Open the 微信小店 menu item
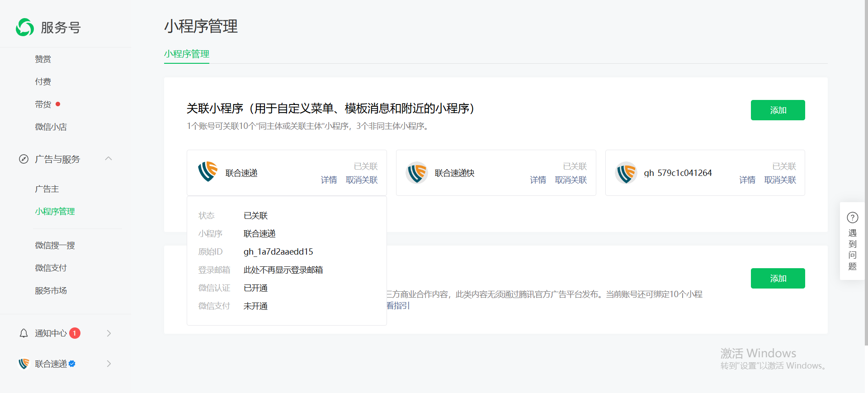This screenshot has height=393, width=868. (x=51, y=127)
